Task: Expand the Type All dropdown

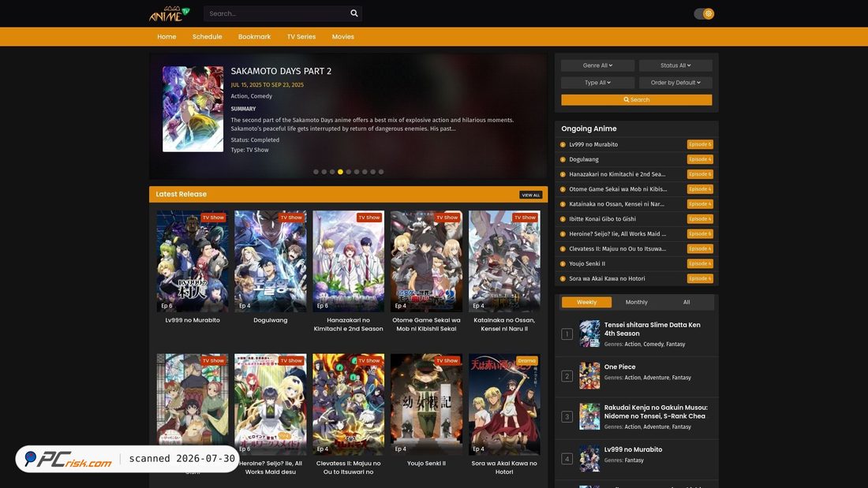Action: (598, 83)
